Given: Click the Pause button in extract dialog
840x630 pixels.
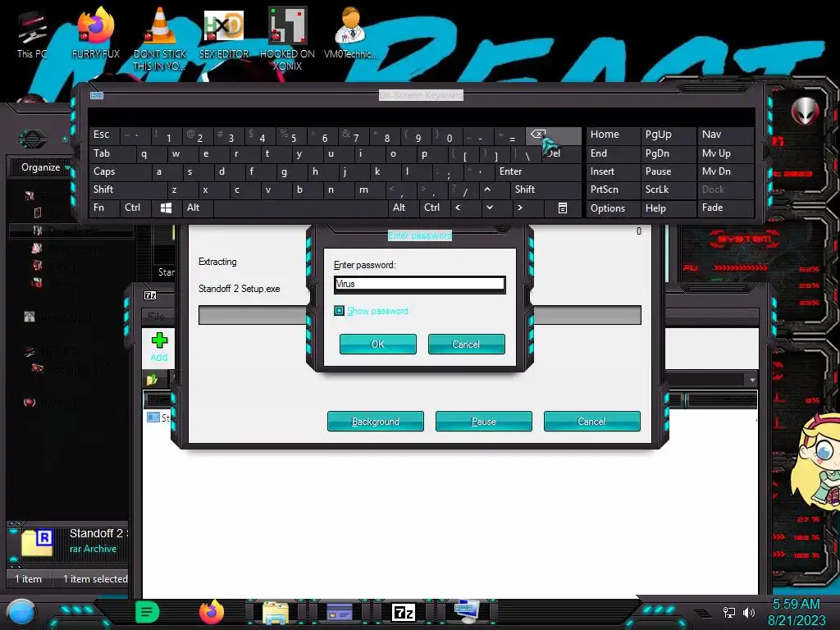Looking at the screenshot, I should coord(484,421).
